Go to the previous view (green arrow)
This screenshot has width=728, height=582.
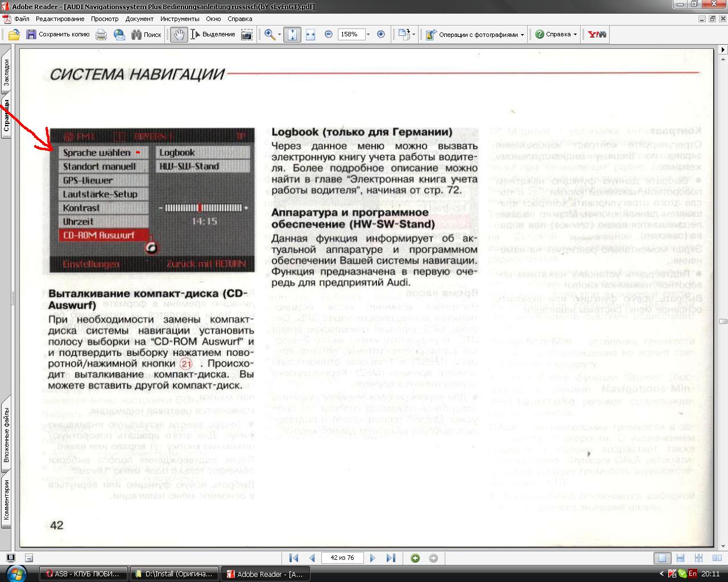point(415,558)
